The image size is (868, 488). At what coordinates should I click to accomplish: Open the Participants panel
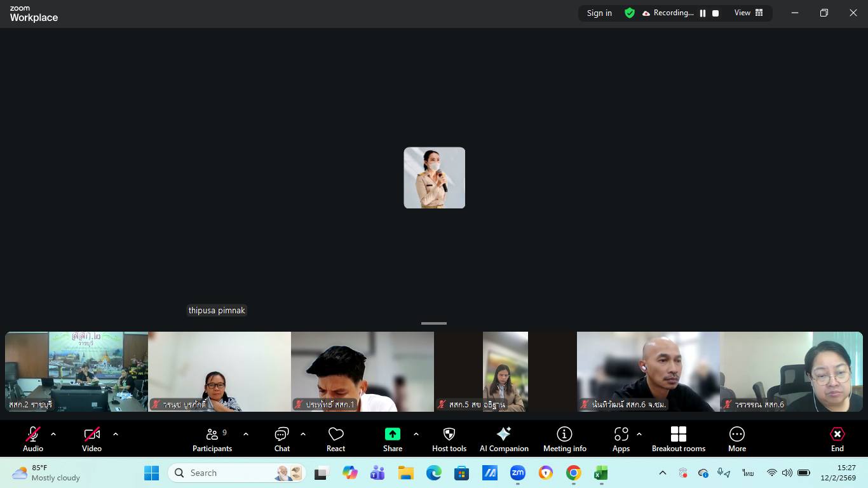tap(212, 439)
